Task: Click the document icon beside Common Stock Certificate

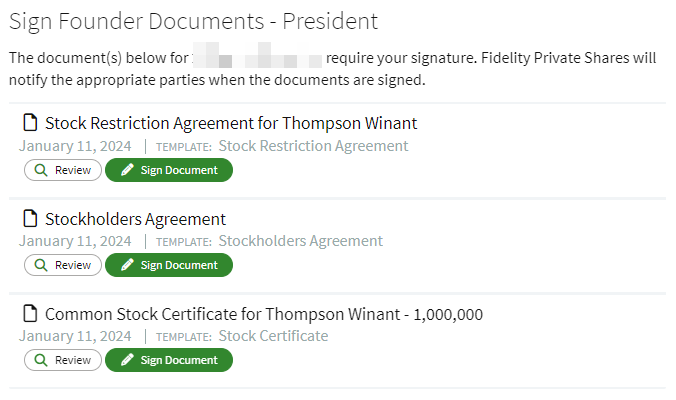Action: (x=30, y=313)
